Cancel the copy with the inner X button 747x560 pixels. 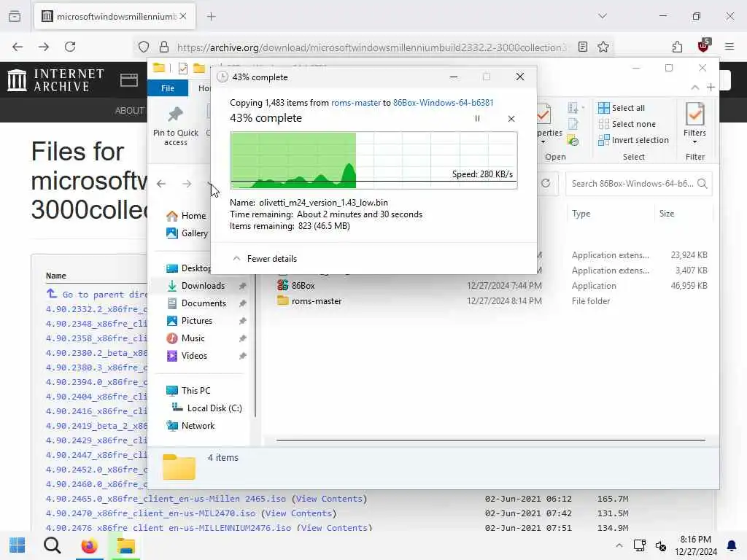click(x=511, y=119)
